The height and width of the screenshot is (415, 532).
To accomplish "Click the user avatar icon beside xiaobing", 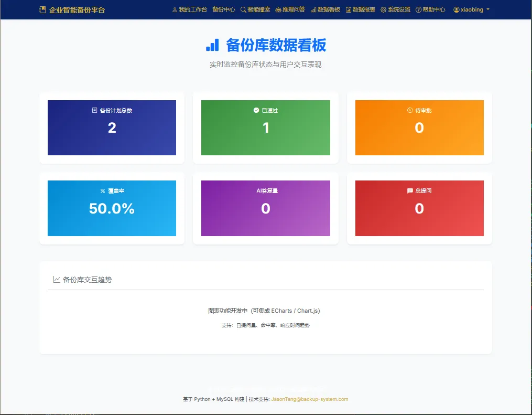I will [x=457, y=10].
